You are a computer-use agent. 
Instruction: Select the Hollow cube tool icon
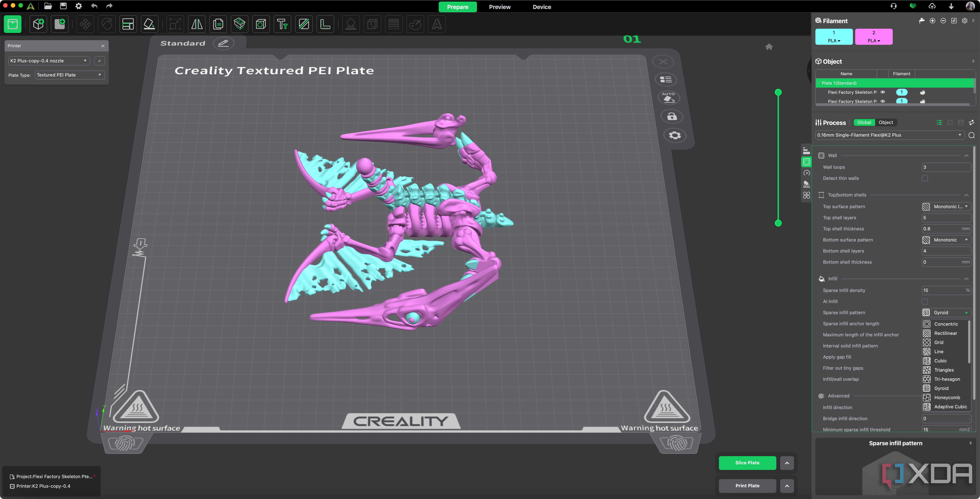[261, 24]
